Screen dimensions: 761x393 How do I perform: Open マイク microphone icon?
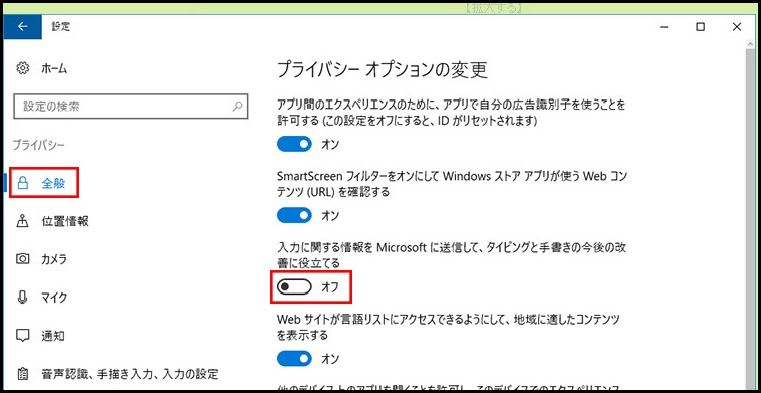click(22, 297)
